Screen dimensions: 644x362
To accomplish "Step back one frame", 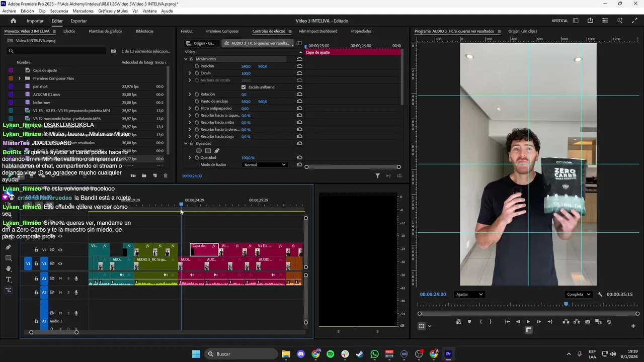I will pyautogui.click(x=518, y=322).
